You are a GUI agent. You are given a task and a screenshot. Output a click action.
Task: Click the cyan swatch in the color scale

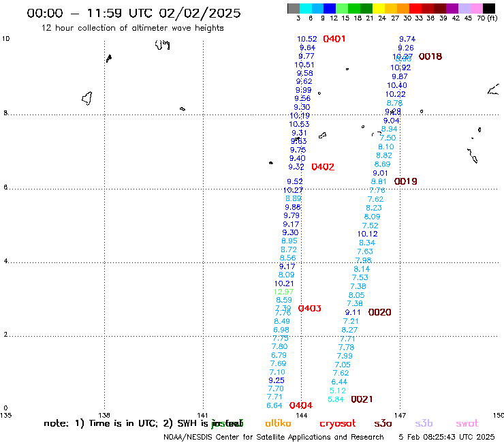tap(306, 8)
